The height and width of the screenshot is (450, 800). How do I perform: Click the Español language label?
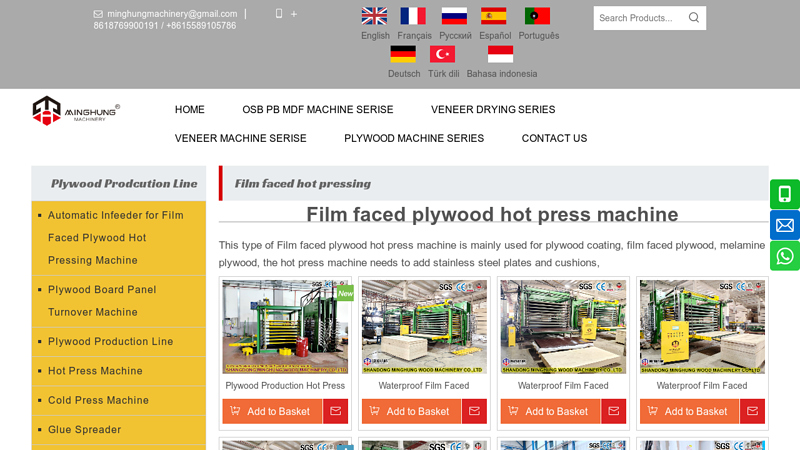[x=495, y=36]
